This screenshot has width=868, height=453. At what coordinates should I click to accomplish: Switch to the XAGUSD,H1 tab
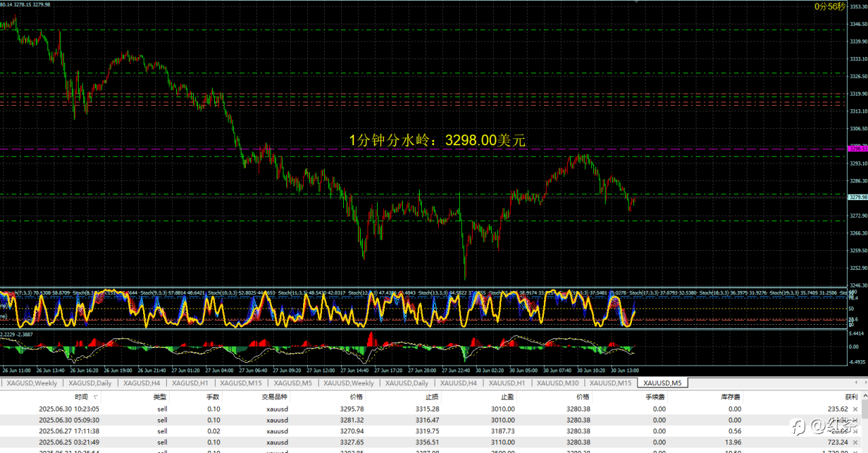click(190, 383)
